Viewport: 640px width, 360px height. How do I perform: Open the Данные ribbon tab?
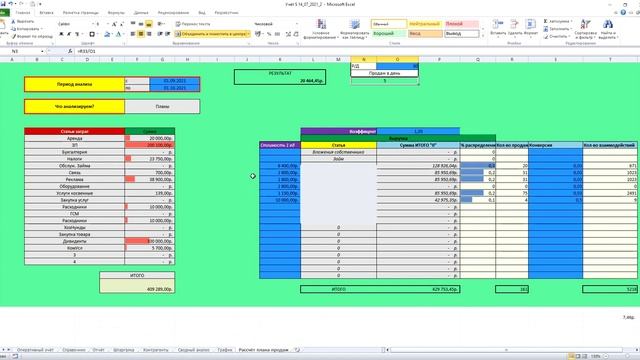[141, 13]
